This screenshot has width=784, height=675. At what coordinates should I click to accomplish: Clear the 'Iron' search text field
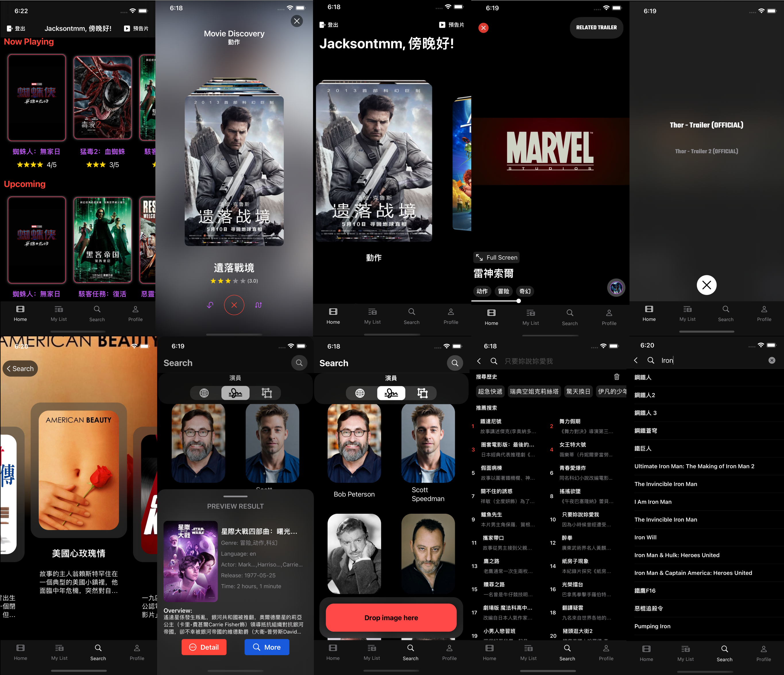(x=772, y=360)
